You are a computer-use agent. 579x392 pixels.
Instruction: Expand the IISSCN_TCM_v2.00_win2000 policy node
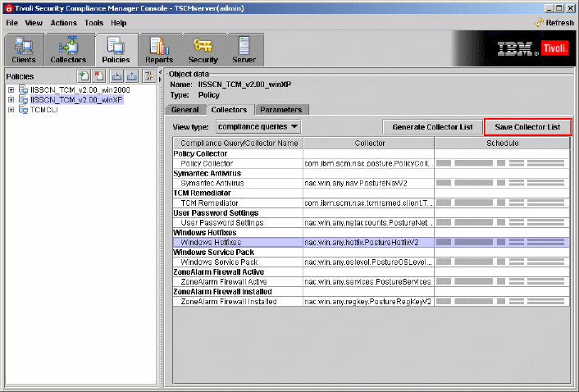pyautogui.click(x=11, y=89)
